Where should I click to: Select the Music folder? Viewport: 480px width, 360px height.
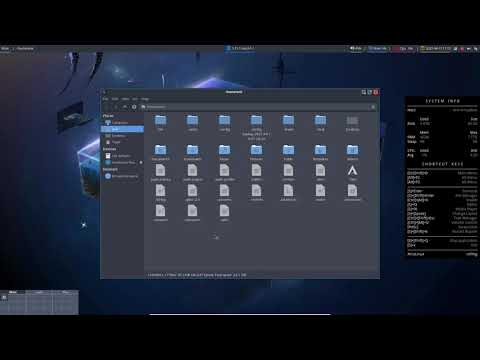tap(224, 153)
